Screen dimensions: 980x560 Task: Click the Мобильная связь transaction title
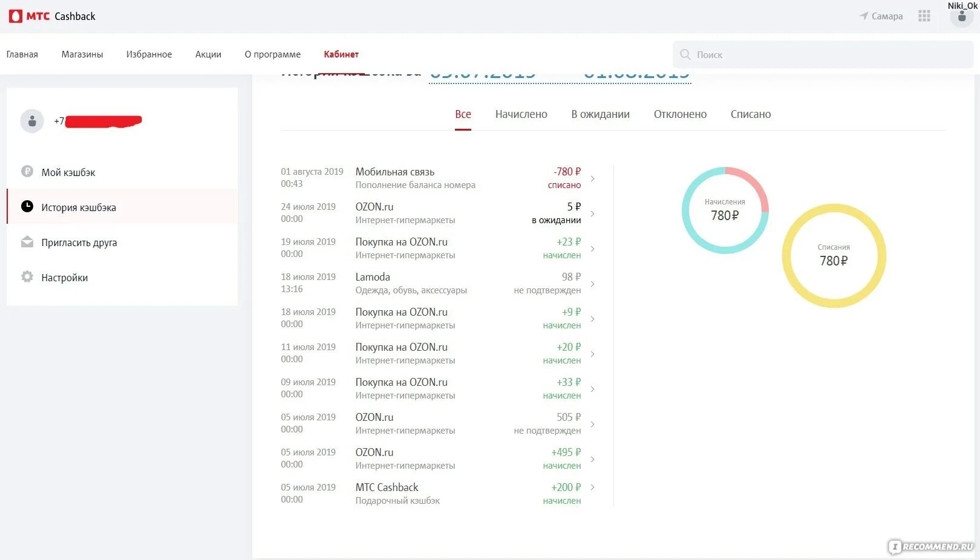coord(395,172)
